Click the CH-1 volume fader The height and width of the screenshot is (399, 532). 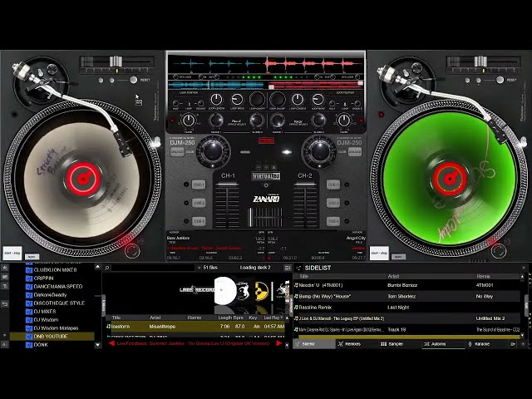227,185
